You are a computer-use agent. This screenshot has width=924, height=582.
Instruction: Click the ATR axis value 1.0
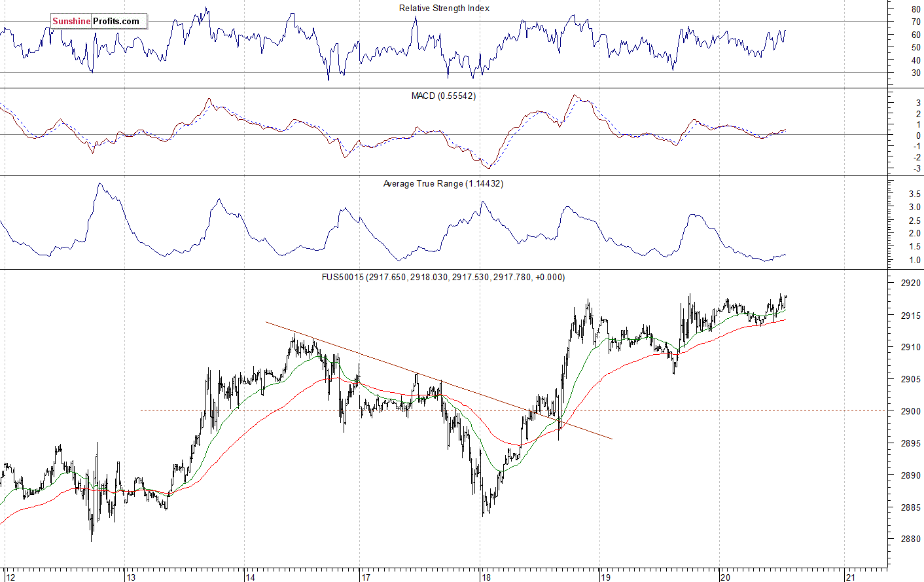(914, 260)
